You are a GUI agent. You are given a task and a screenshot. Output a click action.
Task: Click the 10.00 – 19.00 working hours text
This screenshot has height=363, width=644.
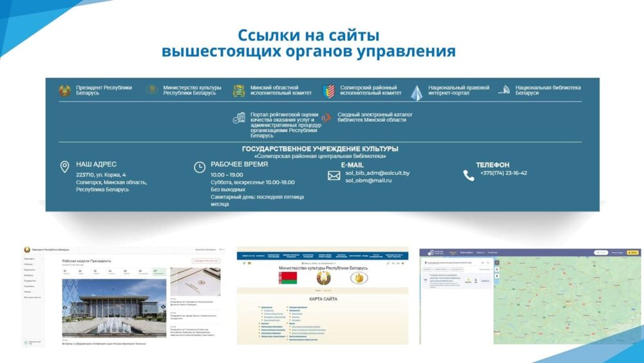(x=227, y=175)
